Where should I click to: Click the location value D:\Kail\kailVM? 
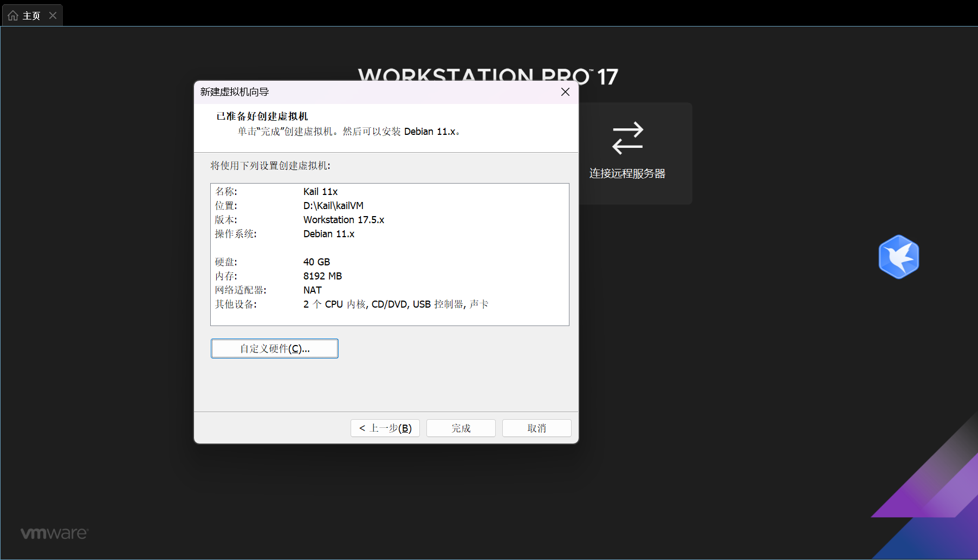[333, 206]
